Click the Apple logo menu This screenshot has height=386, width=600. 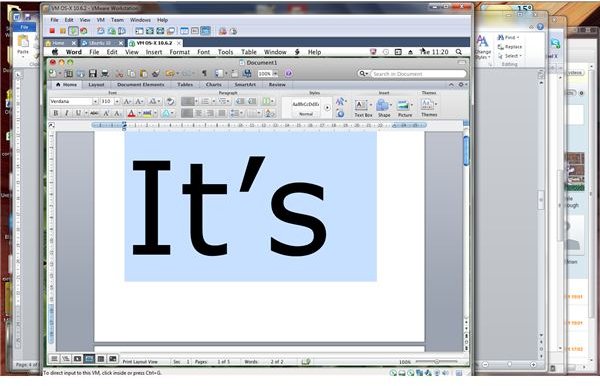[x=55, y=52]
